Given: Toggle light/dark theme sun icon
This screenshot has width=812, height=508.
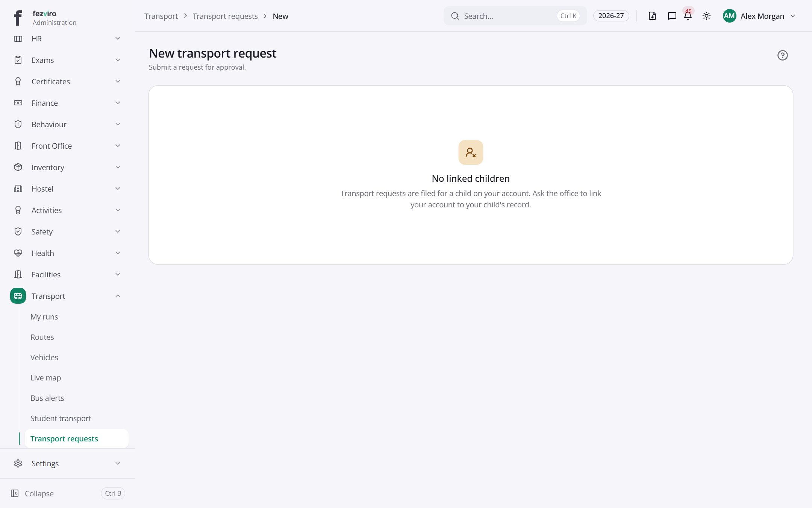Looking at the screenshot, I should (x=706, y=16).
